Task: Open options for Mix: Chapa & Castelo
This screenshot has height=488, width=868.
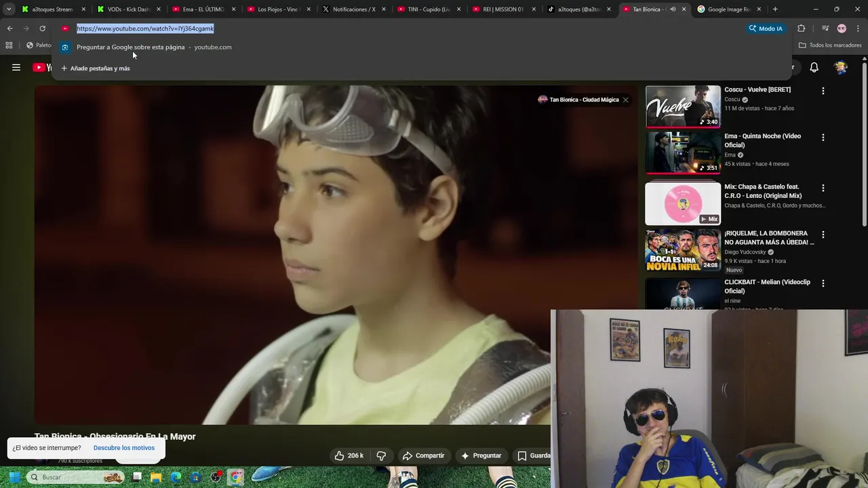Action: tap(823, 188)
